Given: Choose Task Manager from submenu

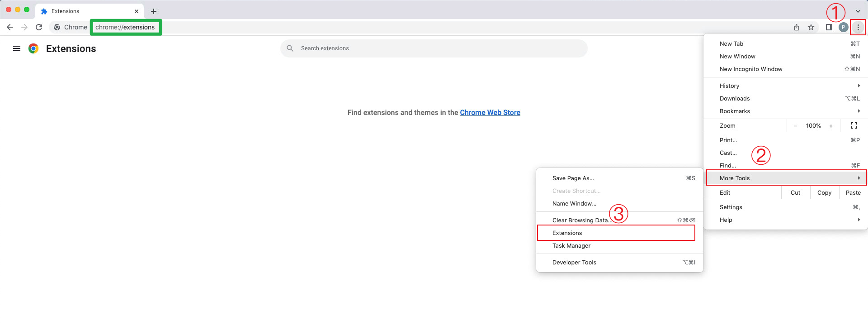Looking at the screenshot, I should [x=571, y=245].
